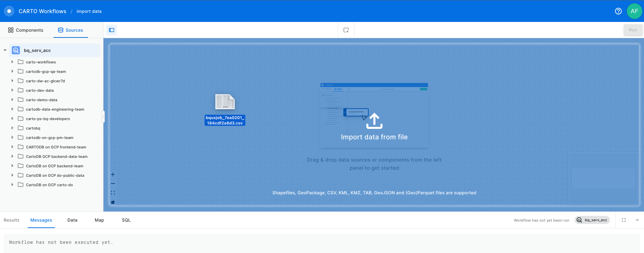
Task: Switch to the Components tab
Action: [x=26, y=30]
